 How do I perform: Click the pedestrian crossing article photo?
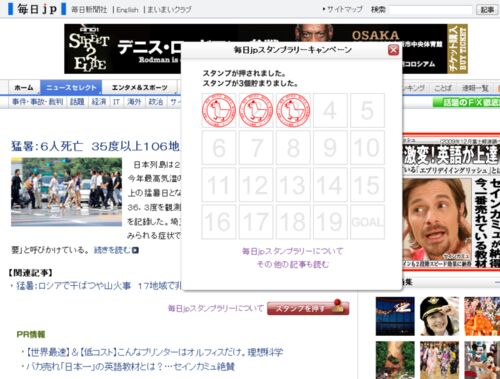66,192
